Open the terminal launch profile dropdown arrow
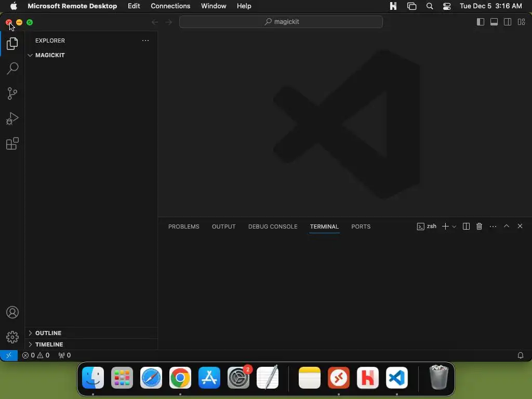 coord(454,227)
